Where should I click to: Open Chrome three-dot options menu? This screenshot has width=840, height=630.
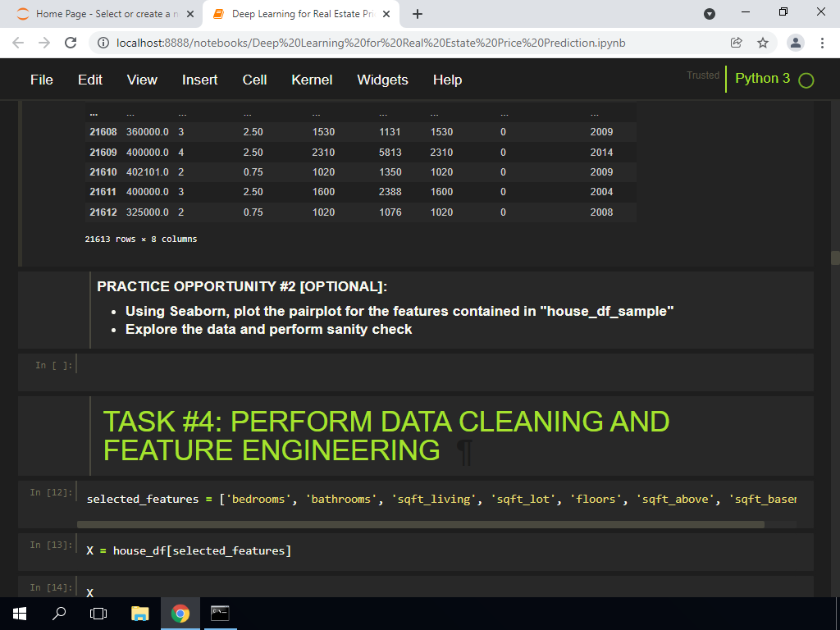coord(822,43)
